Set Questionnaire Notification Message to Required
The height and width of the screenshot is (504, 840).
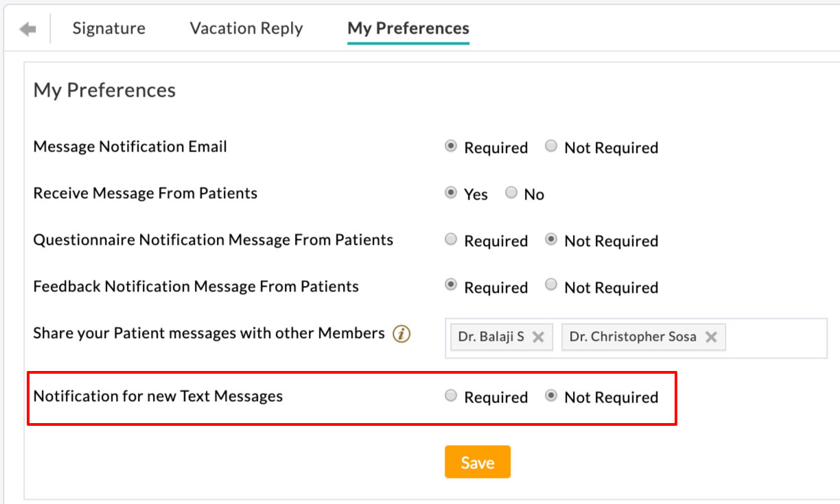451,239
